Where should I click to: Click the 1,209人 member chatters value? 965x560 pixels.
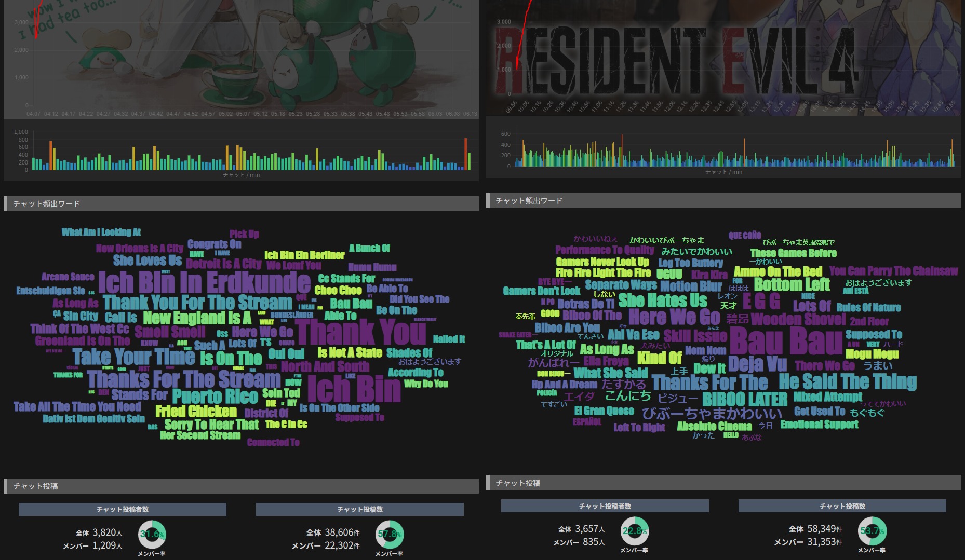[x=108, y=545]
